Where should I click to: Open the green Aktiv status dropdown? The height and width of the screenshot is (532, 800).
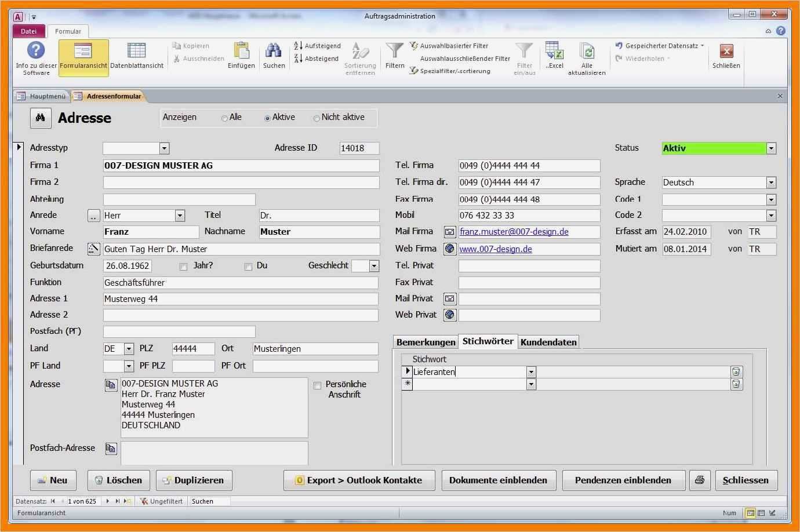(x=770, y=148)
